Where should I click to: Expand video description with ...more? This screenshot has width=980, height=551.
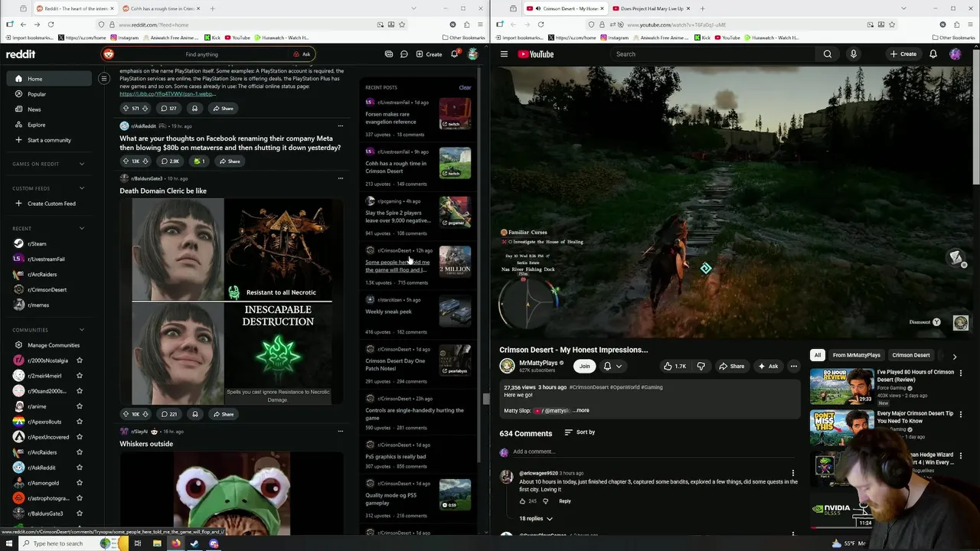[581, 411]
